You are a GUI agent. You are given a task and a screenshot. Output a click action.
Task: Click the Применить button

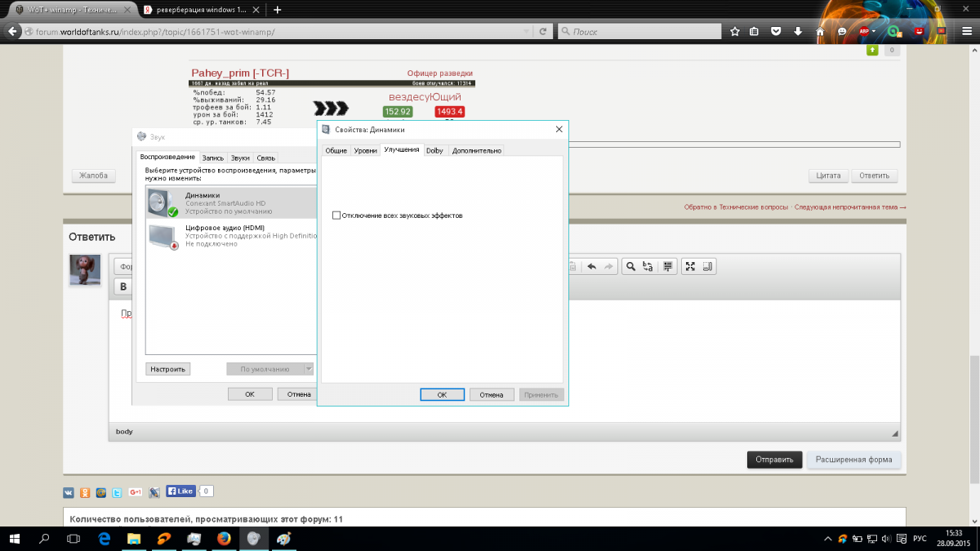coord(541,394)
